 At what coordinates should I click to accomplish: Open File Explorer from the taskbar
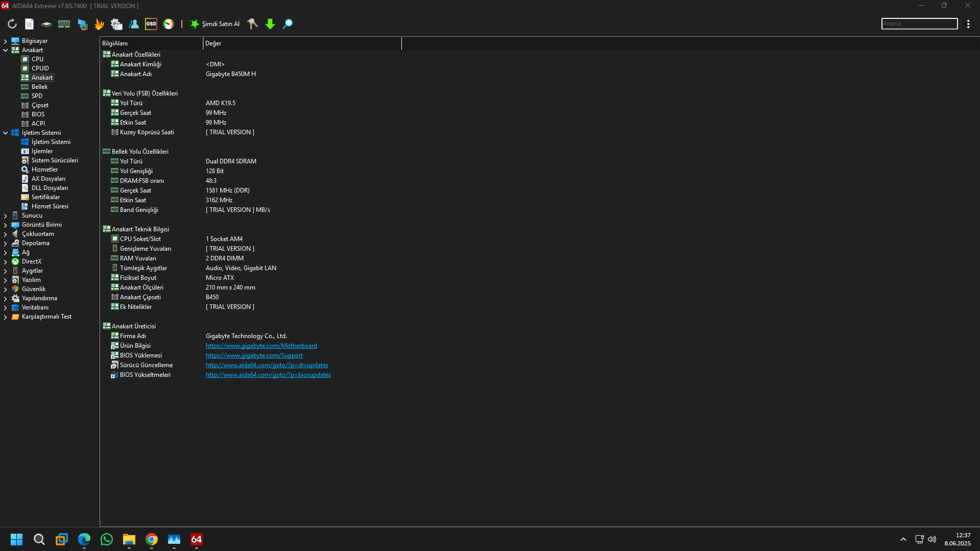(x=129, y=539)
